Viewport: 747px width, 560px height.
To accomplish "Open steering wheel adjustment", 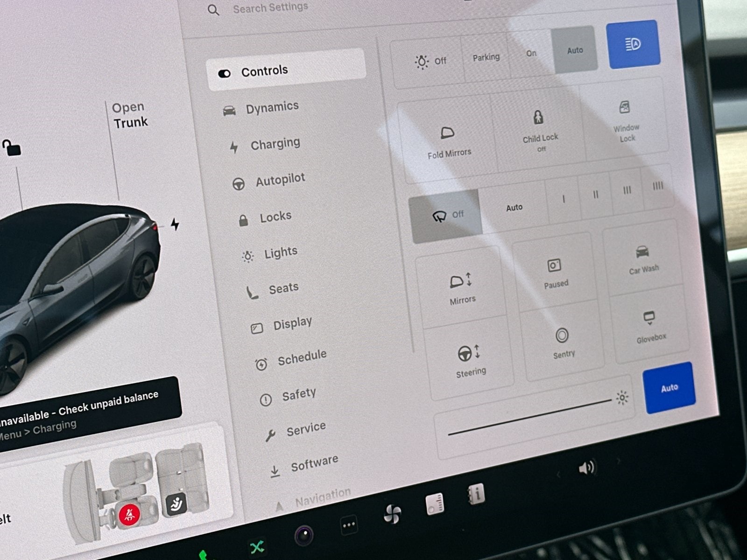I will [x=470, y=360].
